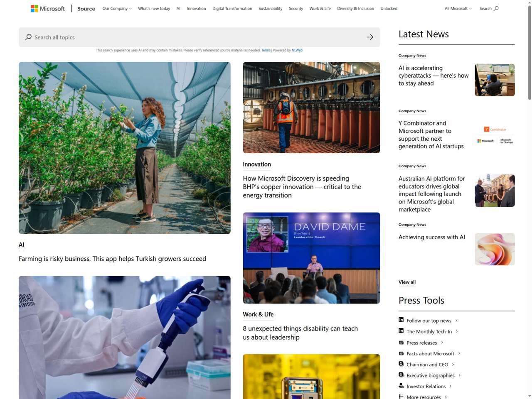Image resolution: width=532 pixels, height=399 pixels.
Task: Click the icon beside Investor Relations
Action: (401, 386)
